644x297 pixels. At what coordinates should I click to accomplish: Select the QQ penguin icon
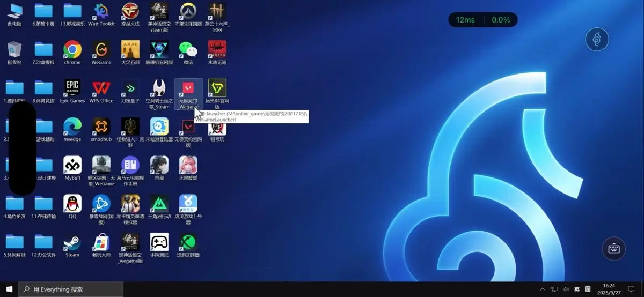click(x=72, y=204)
